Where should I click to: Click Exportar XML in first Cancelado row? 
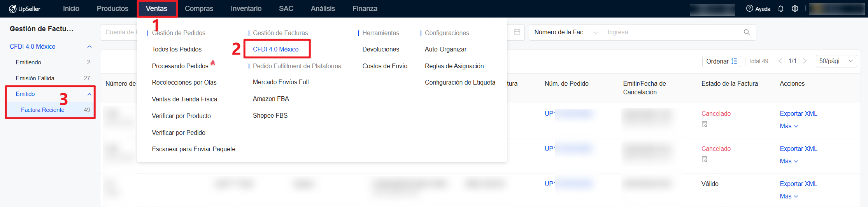[798, 114]
